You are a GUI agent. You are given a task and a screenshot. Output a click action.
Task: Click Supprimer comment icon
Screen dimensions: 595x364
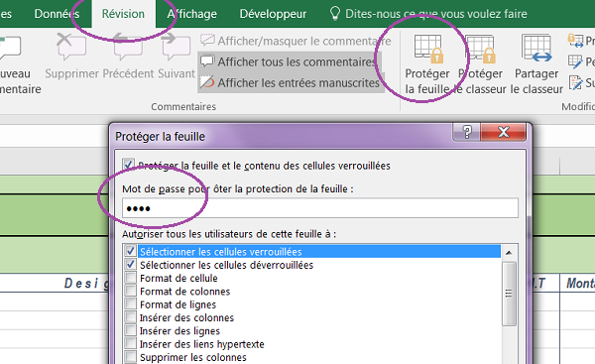(71, 47)
